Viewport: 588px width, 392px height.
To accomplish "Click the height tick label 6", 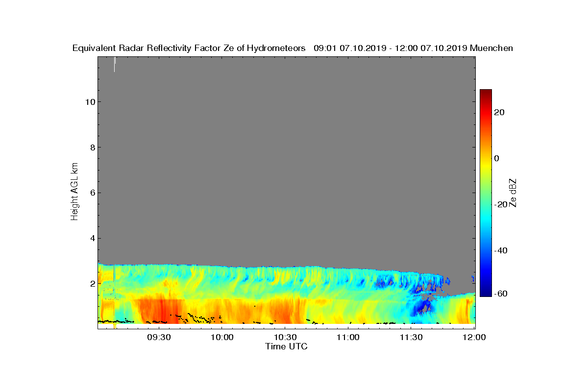I will click(92, 193).
